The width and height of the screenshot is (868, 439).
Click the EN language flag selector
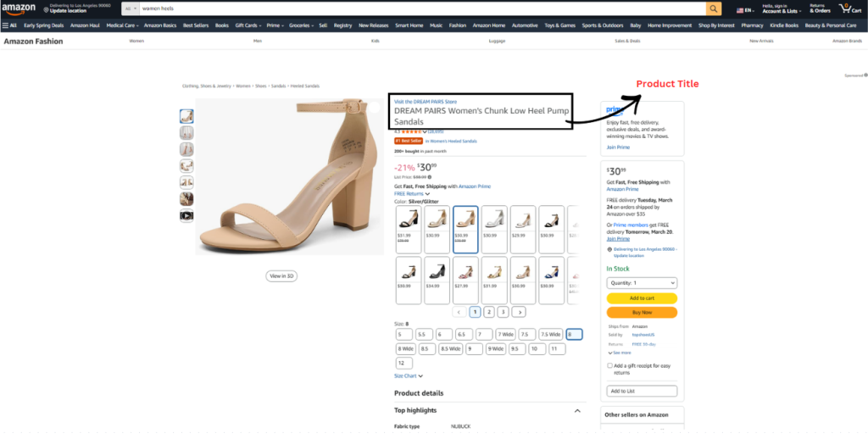pos(744,10)
